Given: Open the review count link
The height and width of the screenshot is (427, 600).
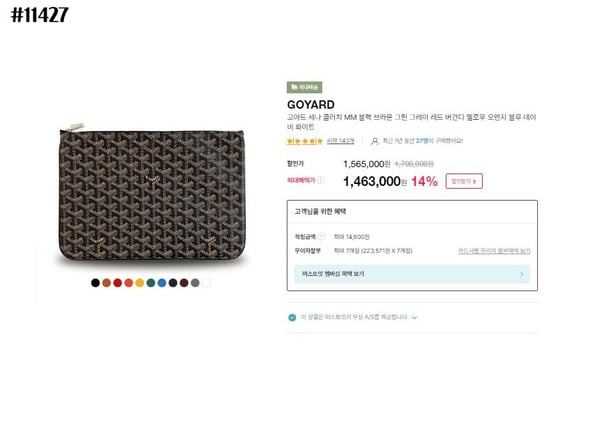Looking at the screenshot, I should tap(340, 141).
